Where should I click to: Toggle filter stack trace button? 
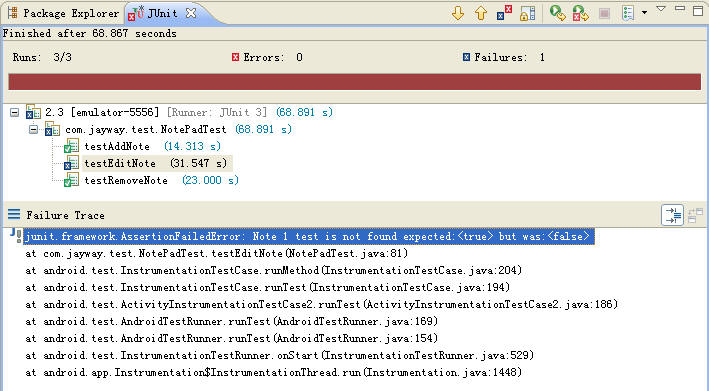point(672,215)
